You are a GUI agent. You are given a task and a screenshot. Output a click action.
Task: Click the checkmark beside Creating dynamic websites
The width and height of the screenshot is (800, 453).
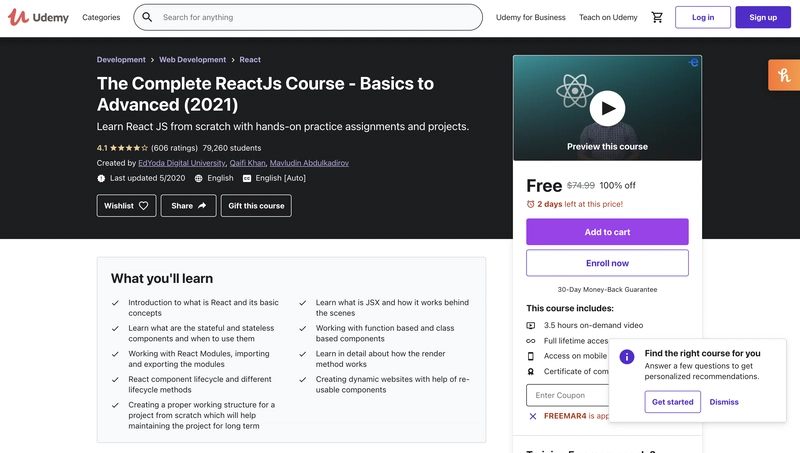point(303,380)
